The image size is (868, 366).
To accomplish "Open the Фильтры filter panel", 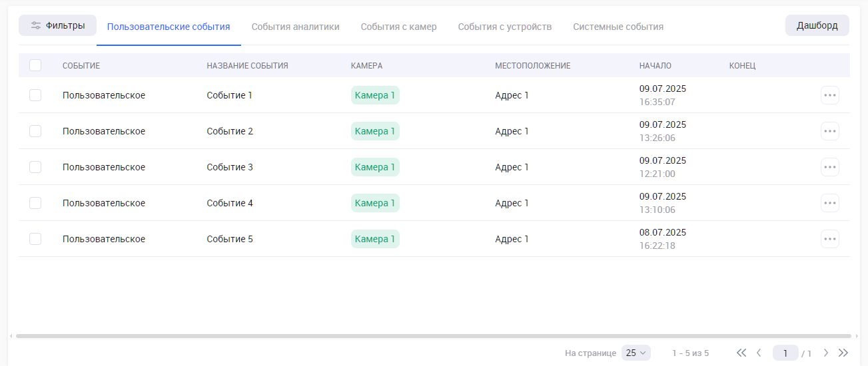I will (x=57, y=26).
